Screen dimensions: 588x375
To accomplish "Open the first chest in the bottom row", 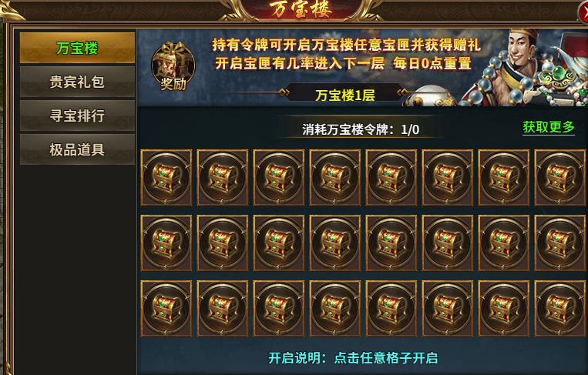I will (x=166, y=308).
